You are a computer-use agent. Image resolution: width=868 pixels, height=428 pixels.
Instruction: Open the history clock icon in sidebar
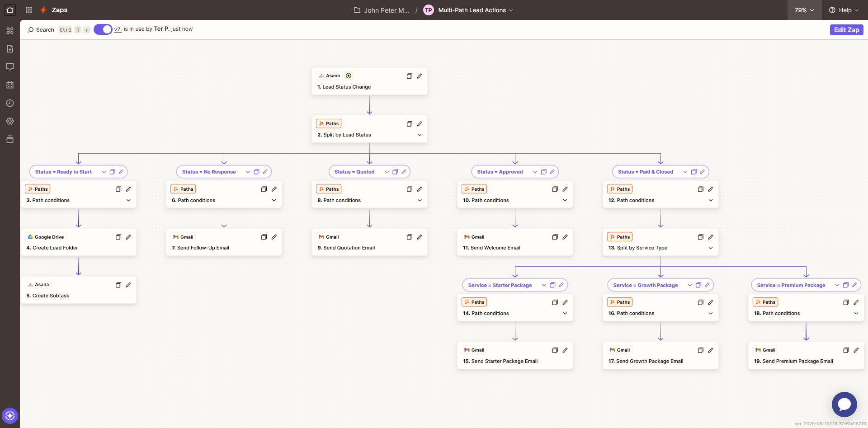(9, 103)
